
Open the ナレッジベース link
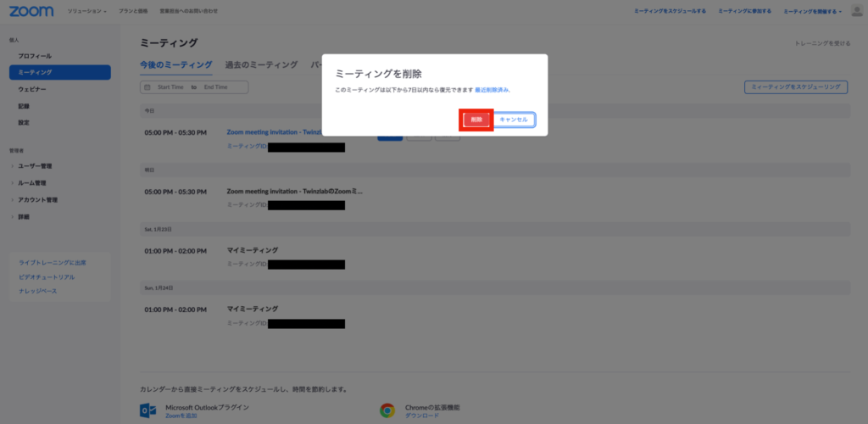37,291
